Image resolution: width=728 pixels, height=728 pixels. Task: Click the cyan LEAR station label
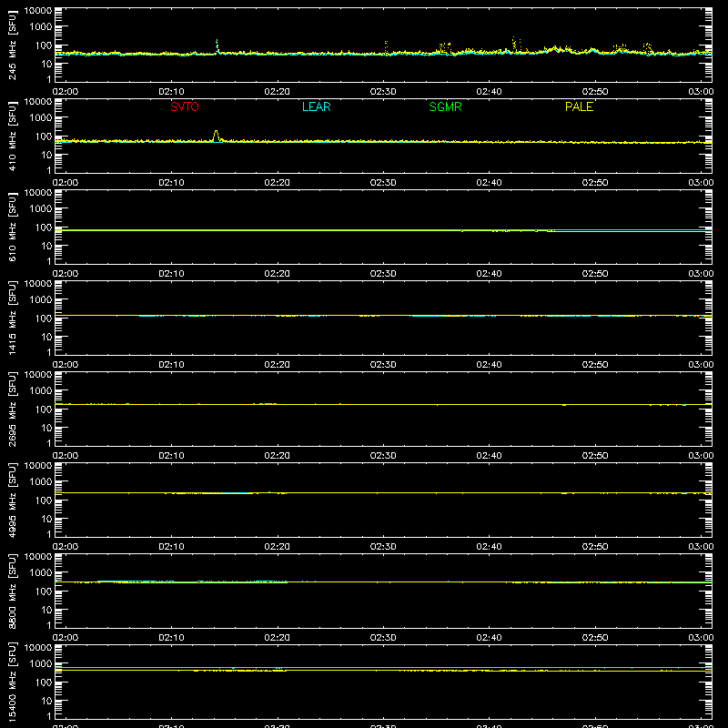pyautogui.click(x=316, y=106)
